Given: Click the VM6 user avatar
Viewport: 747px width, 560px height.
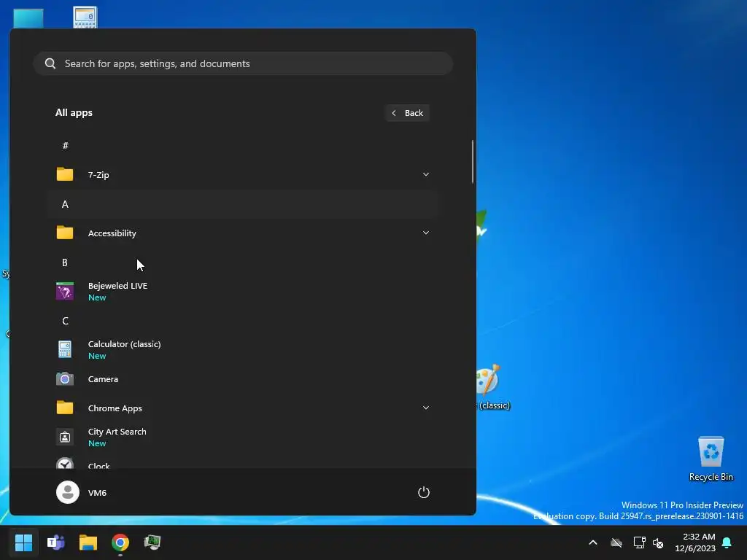Looking at the screenshot, I should pyautogui.click(x=68, y=492).
